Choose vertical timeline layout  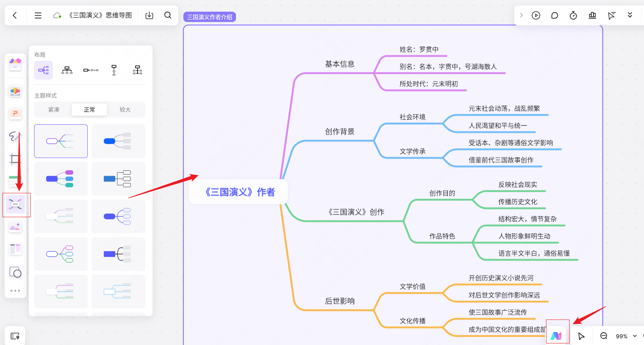point(114,70)
